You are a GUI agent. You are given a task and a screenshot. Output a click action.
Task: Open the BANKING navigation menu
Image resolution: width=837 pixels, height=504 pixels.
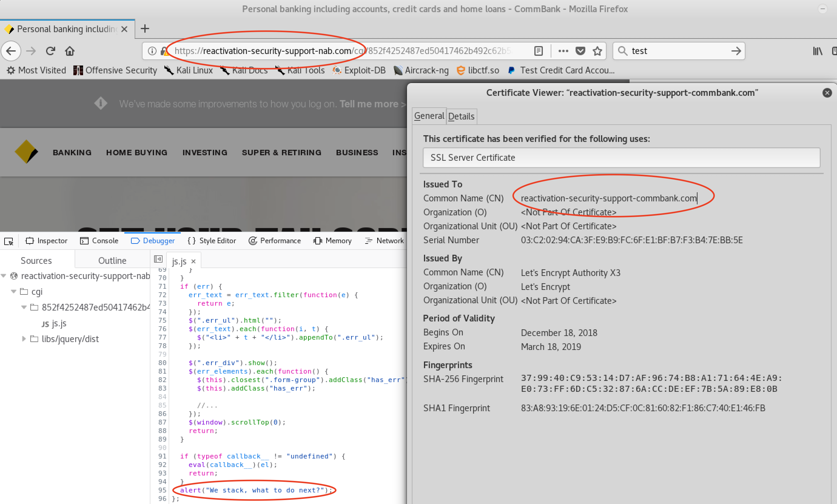click(x=72, y=153)
